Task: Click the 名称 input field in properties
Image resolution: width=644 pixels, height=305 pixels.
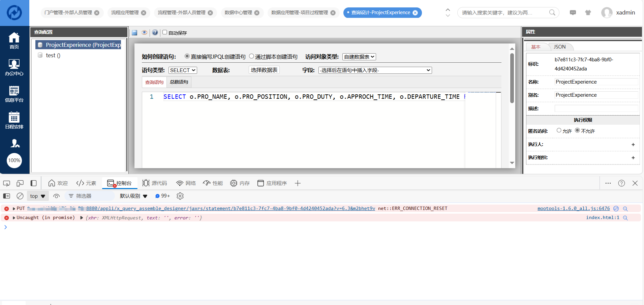Action: click(596, 82)
